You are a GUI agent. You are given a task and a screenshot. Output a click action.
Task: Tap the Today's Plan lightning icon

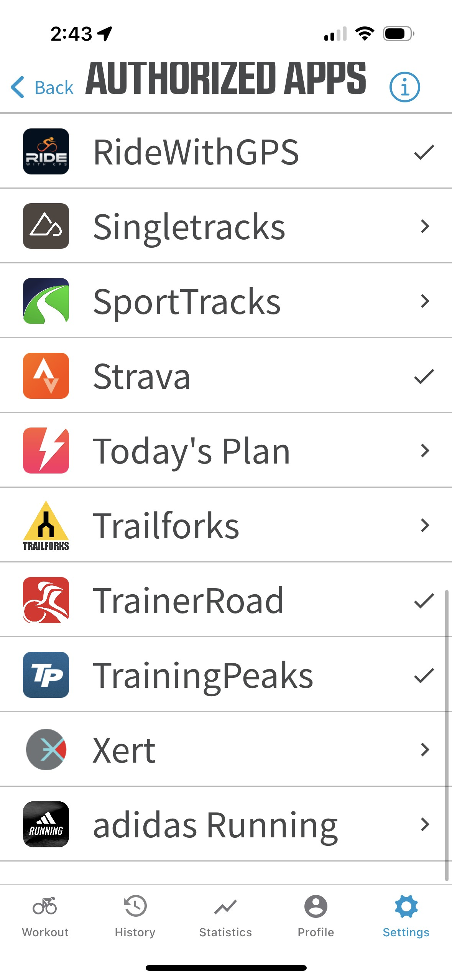(x=46, y=451)
